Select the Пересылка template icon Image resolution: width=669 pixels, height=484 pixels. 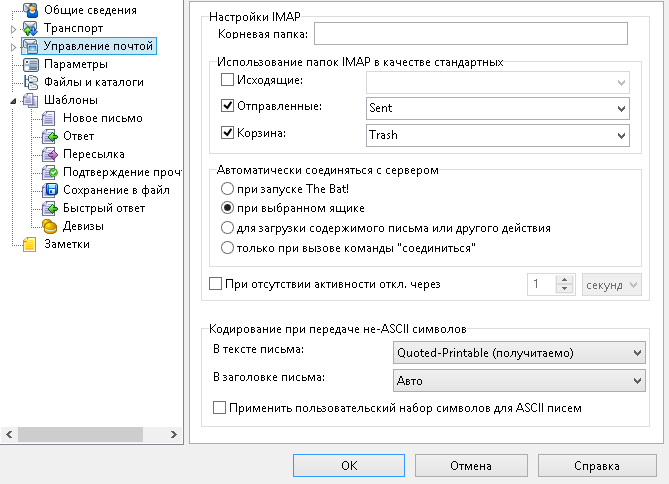[x=49, y=154]
